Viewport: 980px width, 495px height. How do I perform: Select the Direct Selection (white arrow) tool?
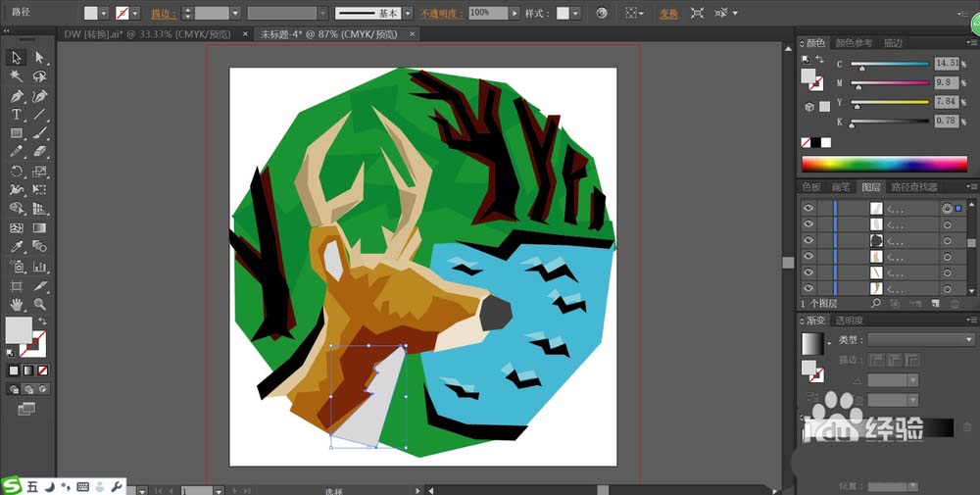point(40,58)
